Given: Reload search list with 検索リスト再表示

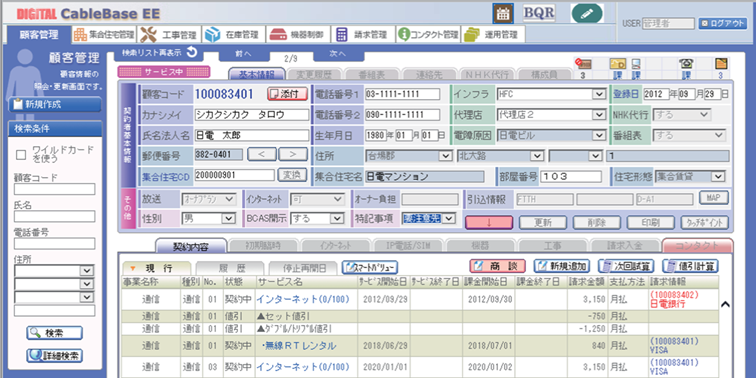Looking at the screenshot, I should (x=159, y=53).
